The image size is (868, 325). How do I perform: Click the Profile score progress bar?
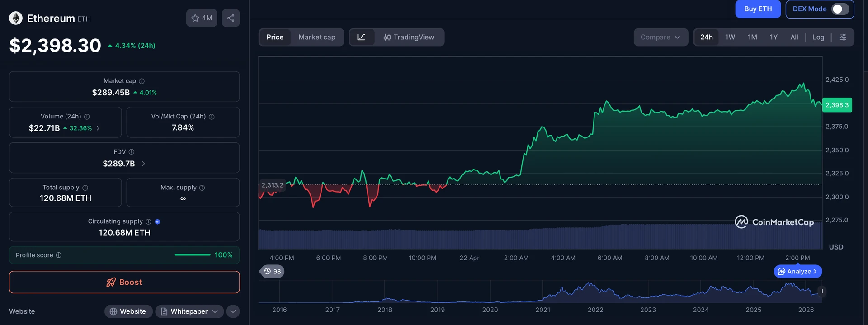(x=192, y=255)
